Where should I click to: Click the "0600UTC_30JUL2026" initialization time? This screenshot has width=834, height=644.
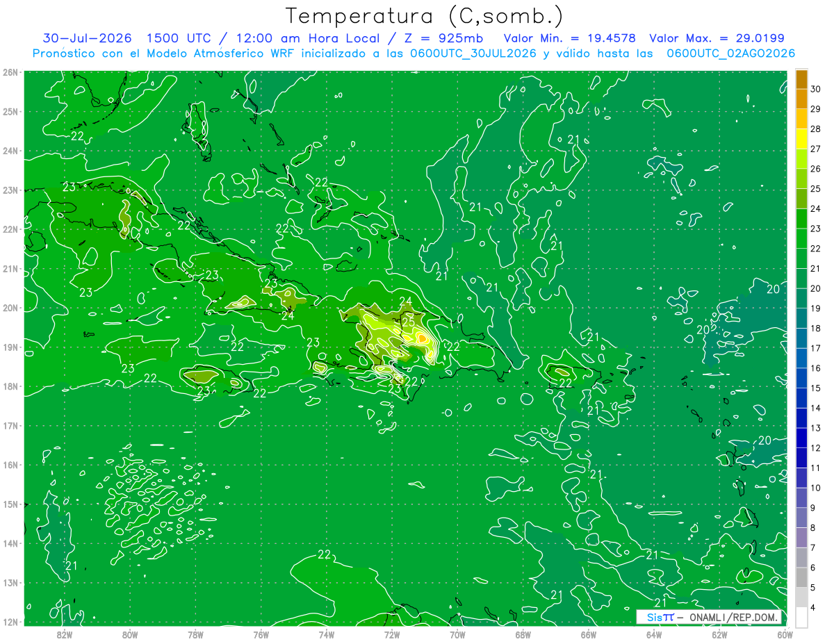[473, 53]
